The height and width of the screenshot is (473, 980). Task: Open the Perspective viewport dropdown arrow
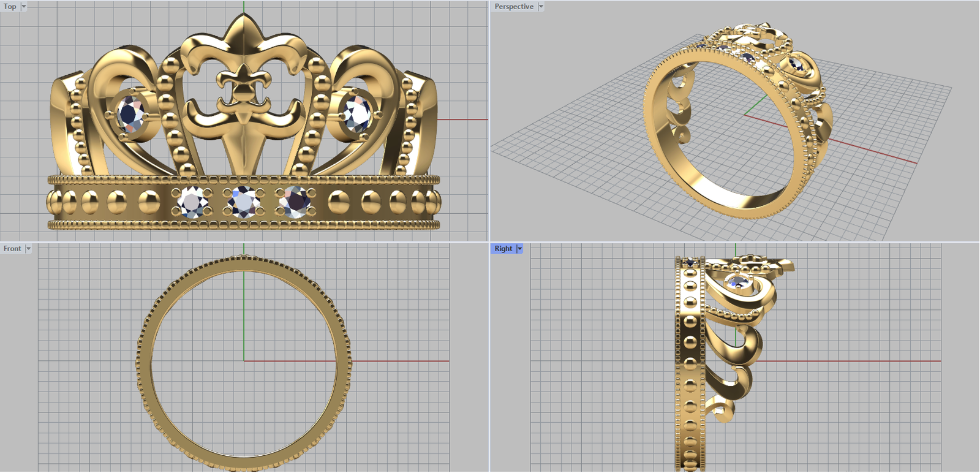541,7
